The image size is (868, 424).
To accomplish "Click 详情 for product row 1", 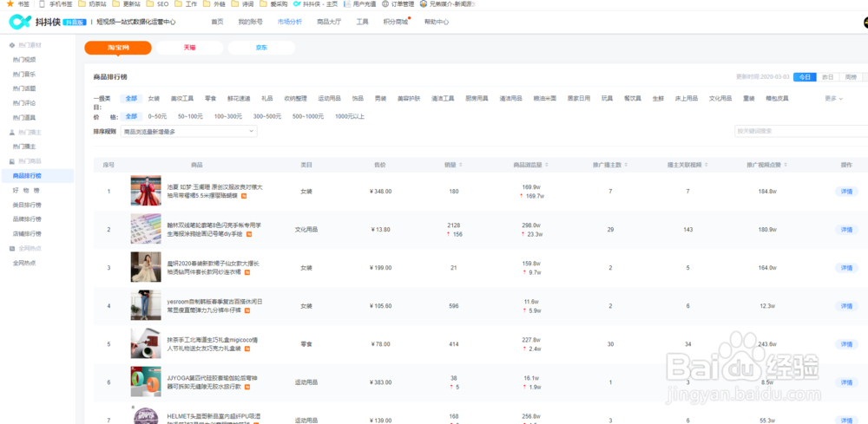I will click(x=846, y=192).
